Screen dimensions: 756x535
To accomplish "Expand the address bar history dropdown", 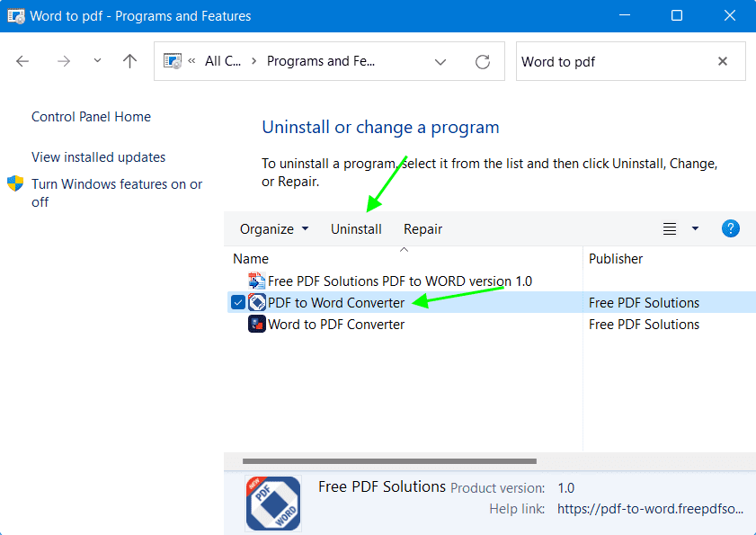I will tap(440, 62).
